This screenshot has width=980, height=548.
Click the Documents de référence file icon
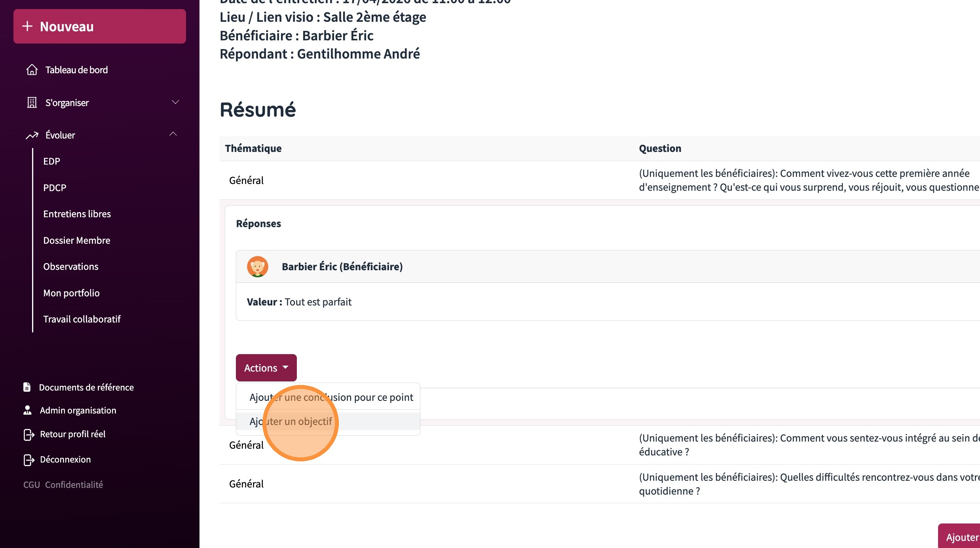[27, 387]
